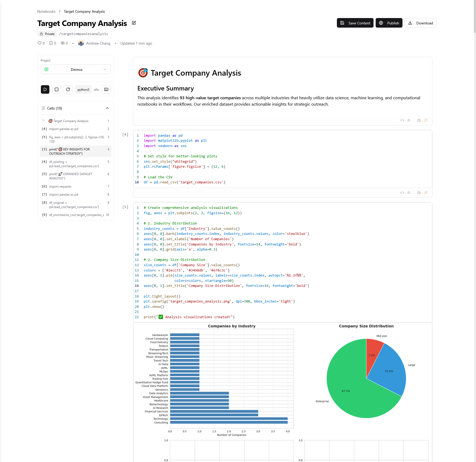Screen dimensions: 476x462
Task: Click the python3 kernel selector
Action: click(x=83, y=90)
